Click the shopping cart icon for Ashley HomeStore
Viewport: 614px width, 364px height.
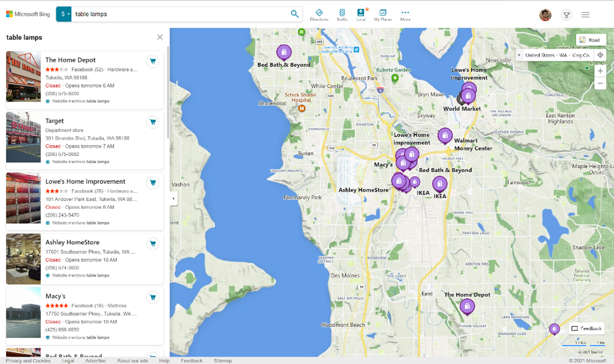click(x=153, y=244)
